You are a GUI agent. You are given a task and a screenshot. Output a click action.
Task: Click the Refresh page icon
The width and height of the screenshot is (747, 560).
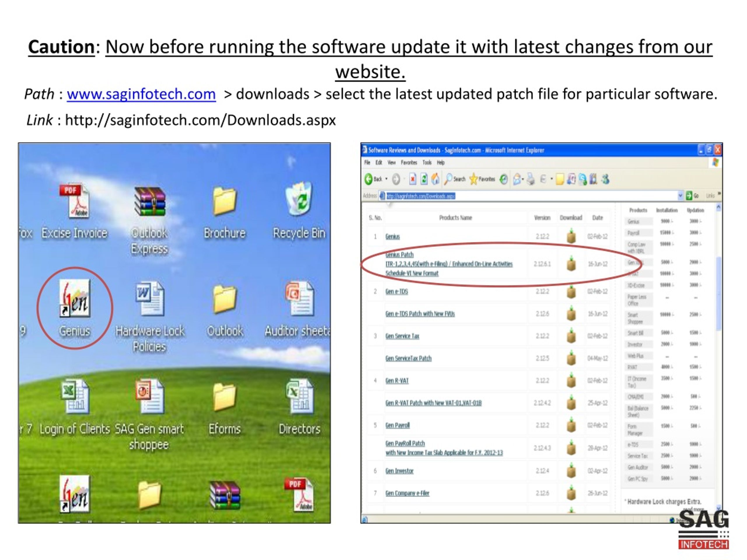click(424, 179)
